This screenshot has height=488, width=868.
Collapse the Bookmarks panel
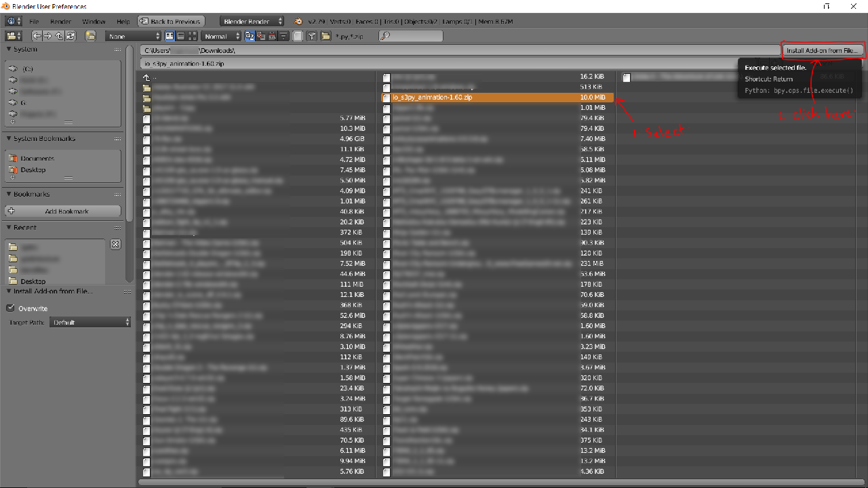tap(9, 194)
